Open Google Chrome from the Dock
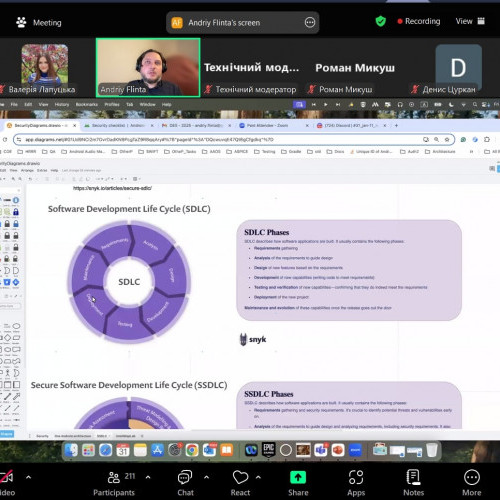 point(192,450)
